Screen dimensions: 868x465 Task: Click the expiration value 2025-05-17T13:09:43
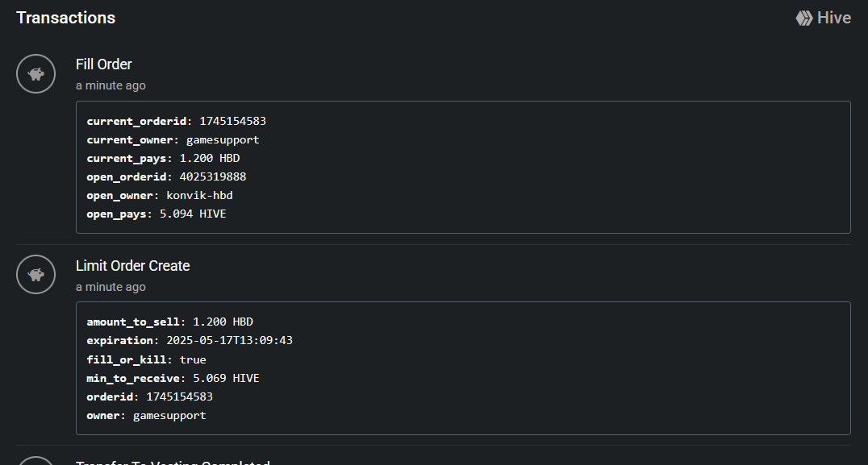(229, 341)
